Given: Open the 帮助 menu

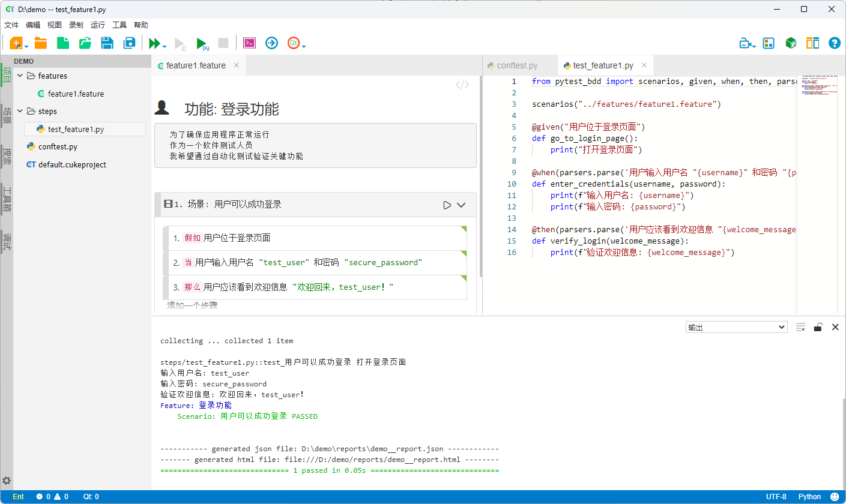Looking at the screenshot, I should pos(141,25).
